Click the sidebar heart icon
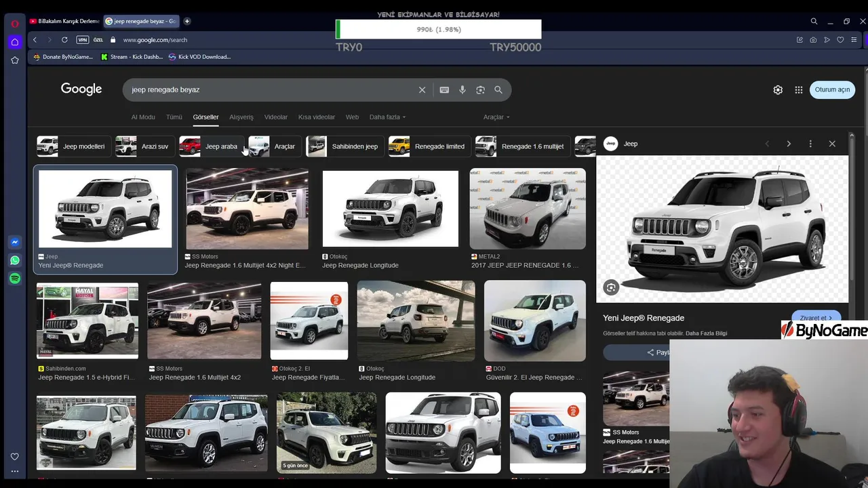Screen dimensions: 868x488 (14, 457)
